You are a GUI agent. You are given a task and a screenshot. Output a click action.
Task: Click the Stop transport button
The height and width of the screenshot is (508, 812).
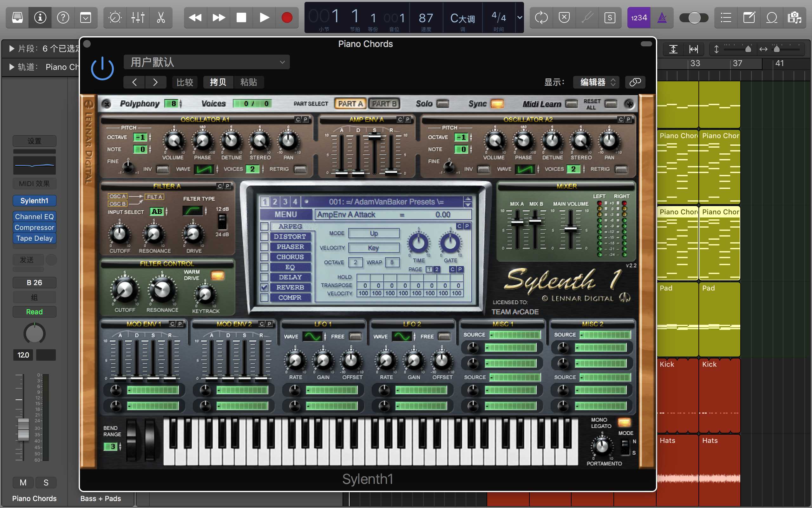coord(241,17)
